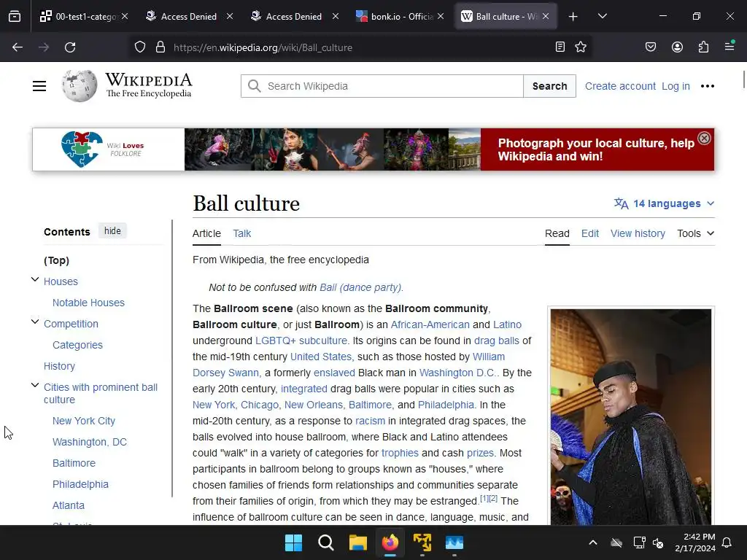Viewport: 747px width, 560px height.
Task: Collapse the Competition section in contents
Action: click(x=35, y=322)
